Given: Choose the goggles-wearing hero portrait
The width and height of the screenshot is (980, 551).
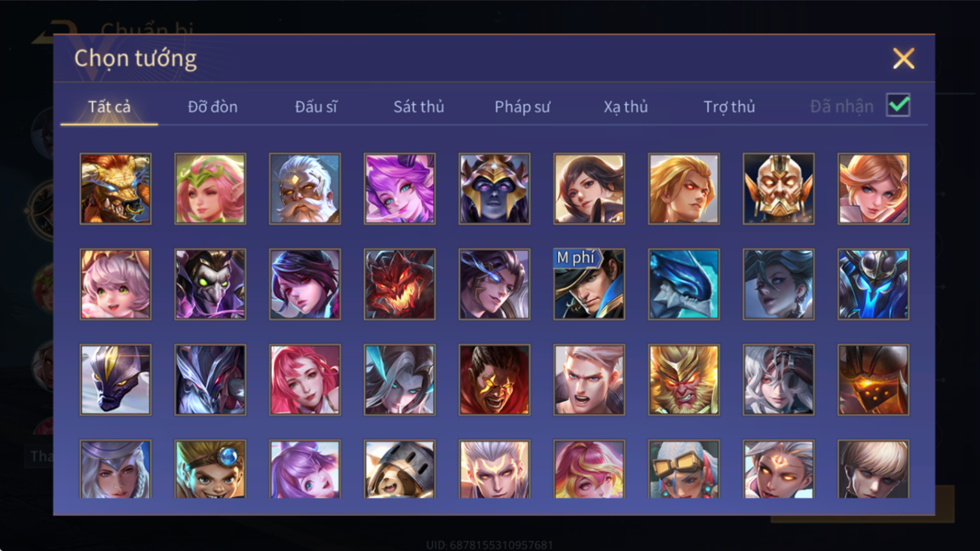Looking at the screenshot, I should coord(684,470).
